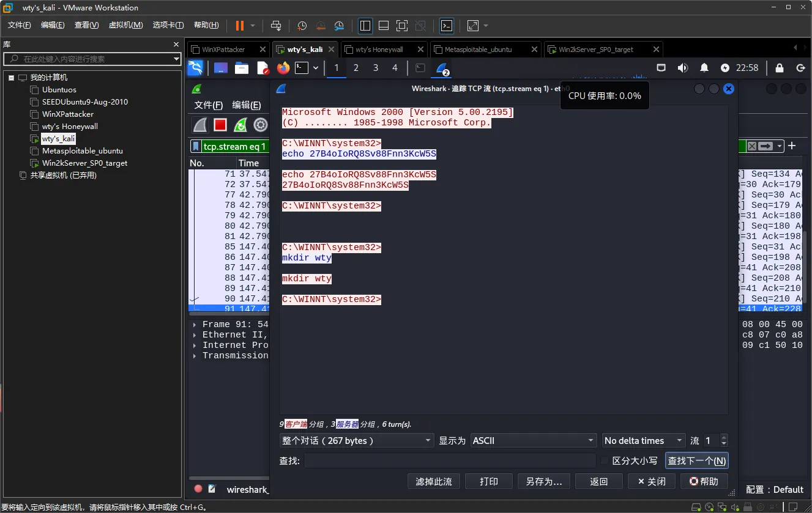Screen dimensions: 812x513
Task: Select Ubuntuos in the library tree
Action: (59, 90)
